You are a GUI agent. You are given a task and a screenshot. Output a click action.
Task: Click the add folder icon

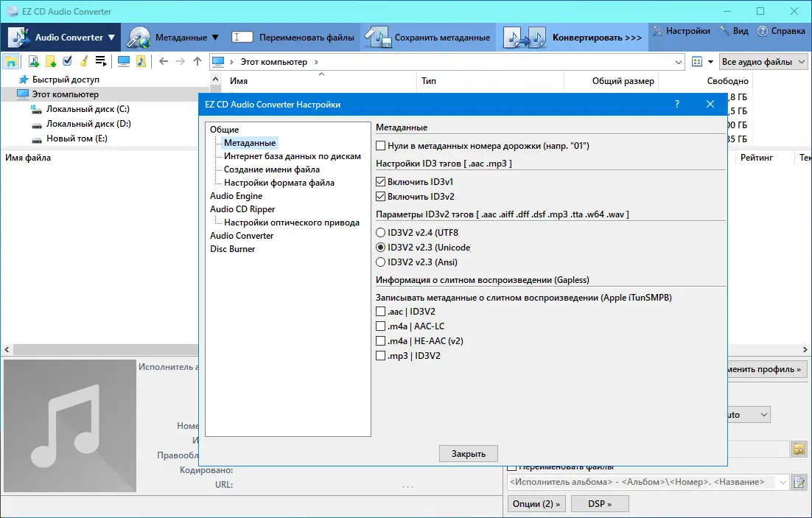click(x=51, y=62)
